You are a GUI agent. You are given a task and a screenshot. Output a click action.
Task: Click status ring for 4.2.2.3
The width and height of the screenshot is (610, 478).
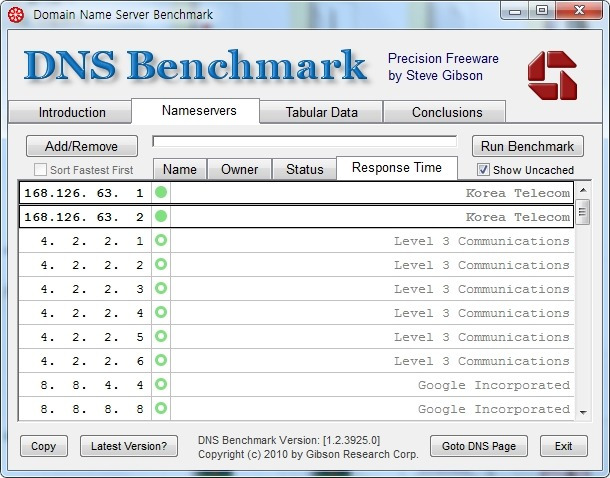tap(161, 288)
